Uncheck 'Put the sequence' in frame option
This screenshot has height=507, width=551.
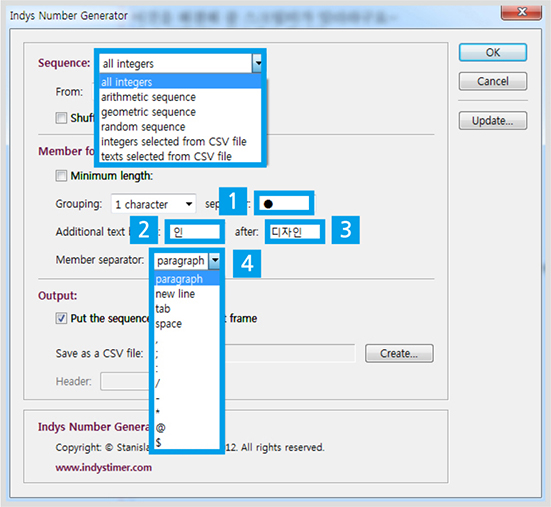click(x=61, y=318)
